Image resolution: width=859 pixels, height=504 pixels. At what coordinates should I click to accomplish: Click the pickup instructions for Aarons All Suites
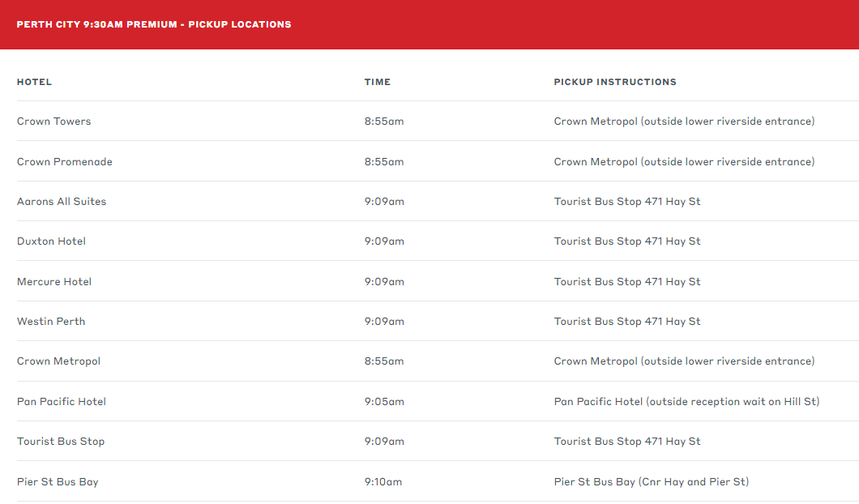[627, 201]
